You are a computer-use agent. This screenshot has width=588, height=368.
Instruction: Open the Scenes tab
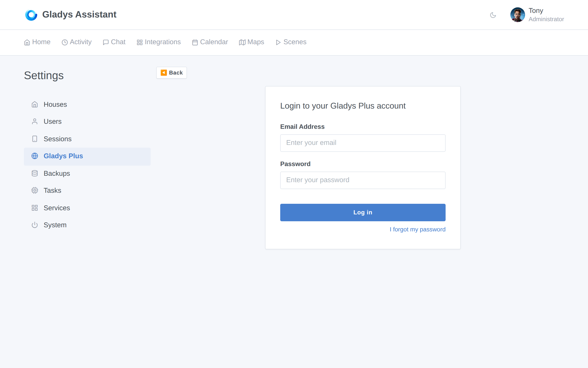pyautogui.click(x=291, y=42)
